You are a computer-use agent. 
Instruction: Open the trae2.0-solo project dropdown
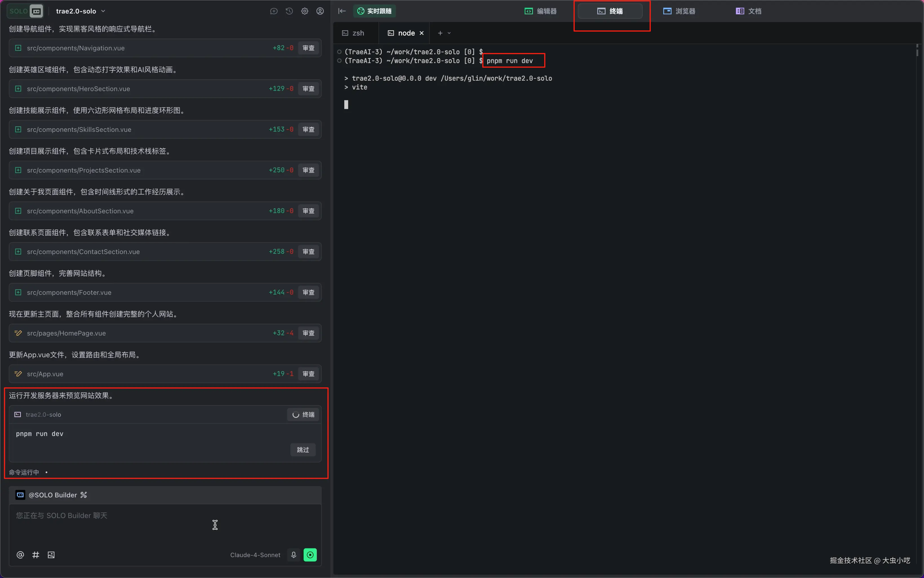coord(81,11)
